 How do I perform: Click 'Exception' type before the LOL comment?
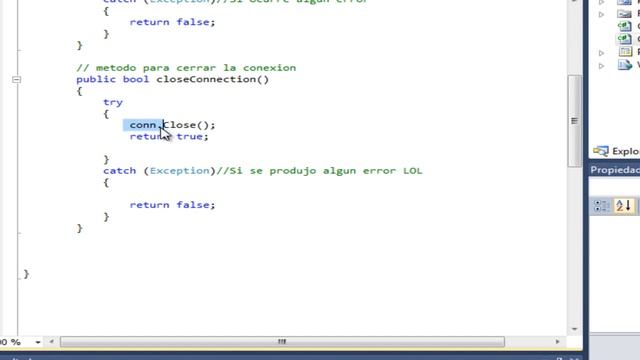pyautogui.click(x=179, y=171)
